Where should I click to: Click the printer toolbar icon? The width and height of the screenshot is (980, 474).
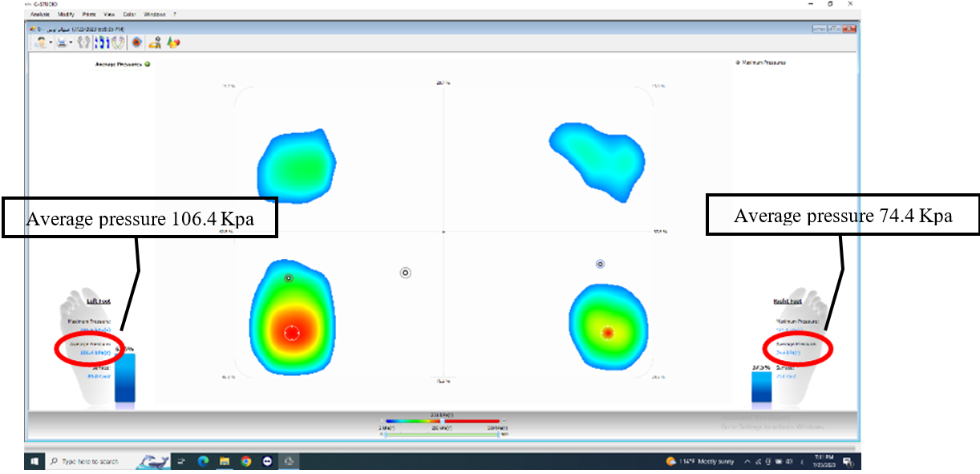click(62, 43)
